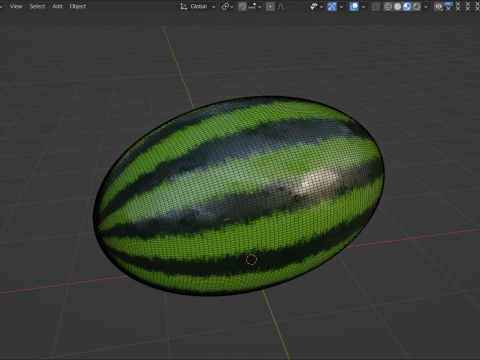Toggle the Show Gizmo button

pos(332,6)
